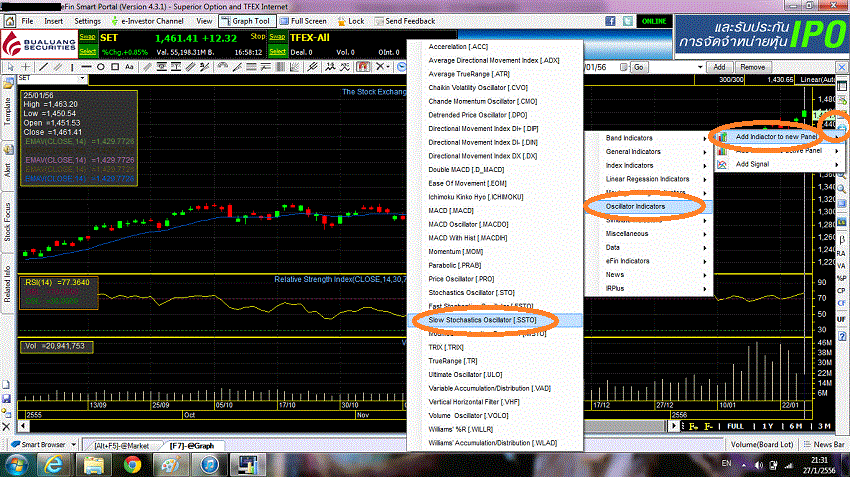Click the table layout icon in the right sidebar
The height and width of the screenshot is (477, 850).
tap(842, 86)
